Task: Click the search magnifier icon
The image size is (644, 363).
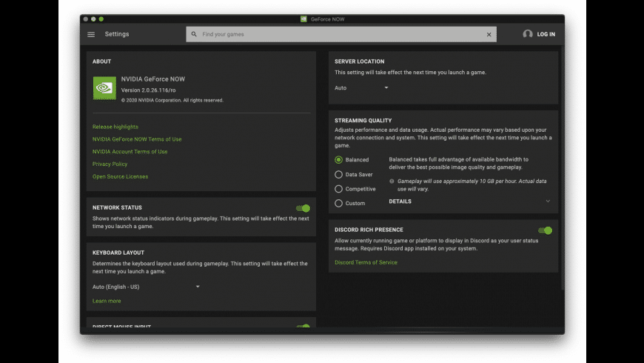Action: (194, 34)
